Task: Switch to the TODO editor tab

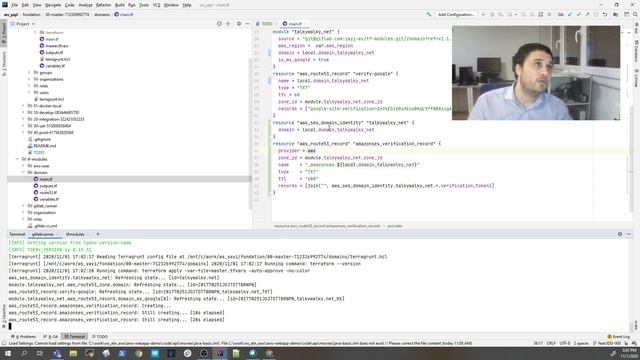Action: (x=266, y=24)
